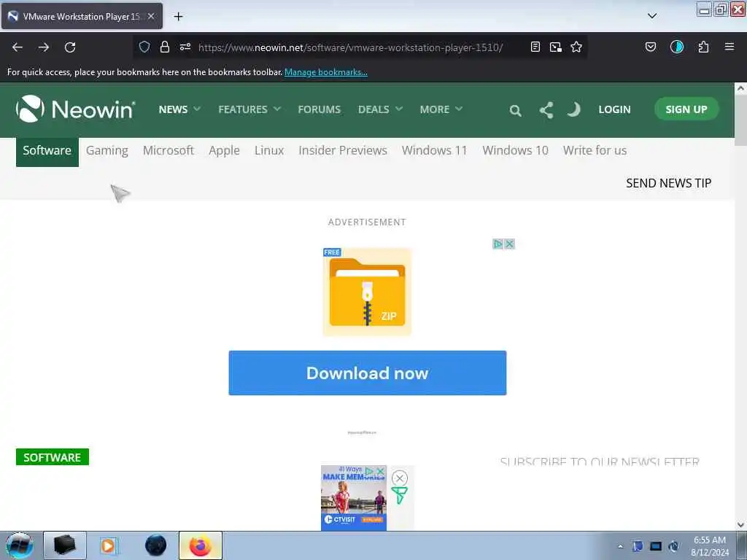This screenshot has height=560, width=747.
Task: Click the Download now ad button
Action: 368,373
